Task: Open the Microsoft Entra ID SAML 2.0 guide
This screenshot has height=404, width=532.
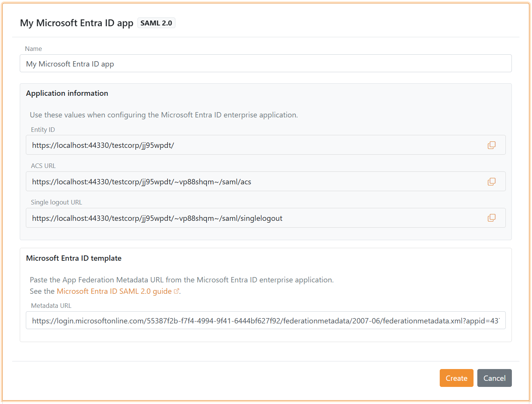Action: click(114, 291)
